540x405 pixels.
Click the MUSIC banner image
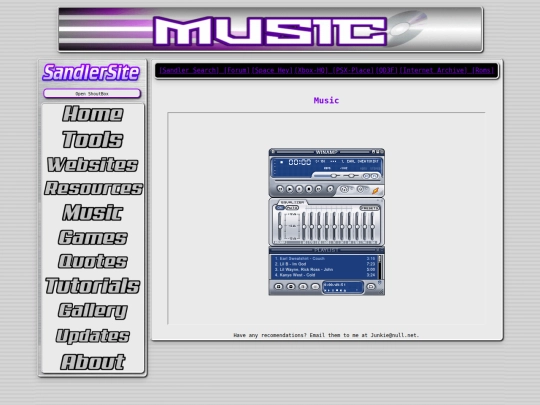point(271,29)
